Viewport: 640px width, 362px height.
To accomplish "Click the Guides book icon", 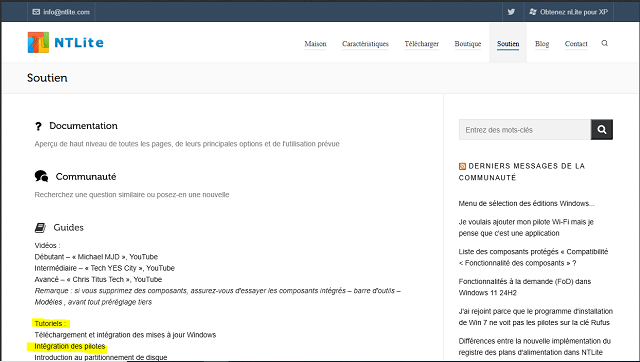I will (40, 227).
